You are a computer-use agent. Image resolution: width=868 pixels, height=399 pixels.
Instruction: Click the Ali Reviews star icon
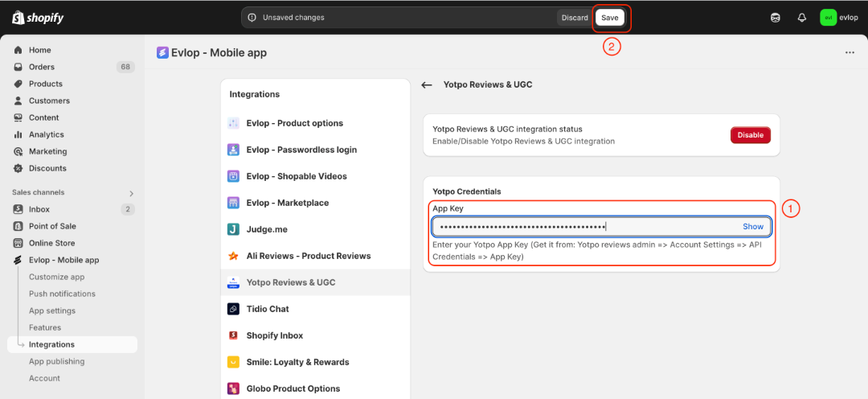click(233, 256)
